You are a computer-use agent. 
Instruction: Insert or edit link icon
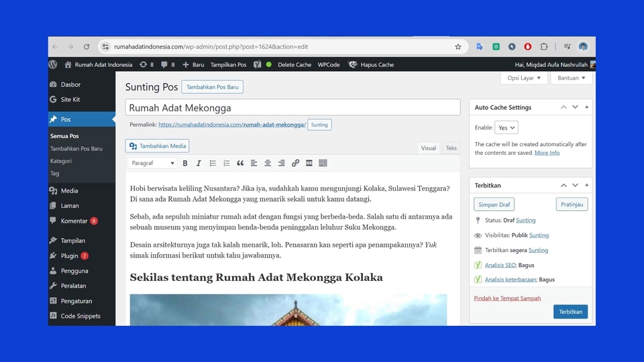[295, 163]
